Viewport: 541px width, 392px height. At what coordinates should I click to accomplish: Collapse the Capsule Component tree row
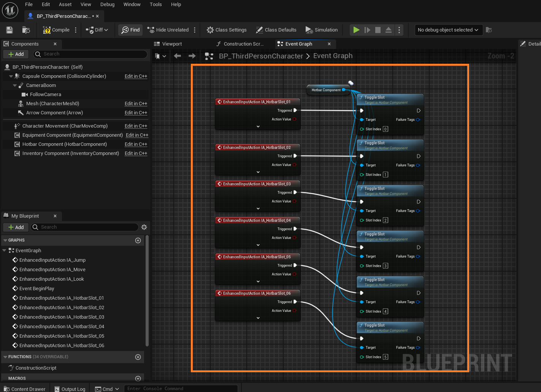11,76
